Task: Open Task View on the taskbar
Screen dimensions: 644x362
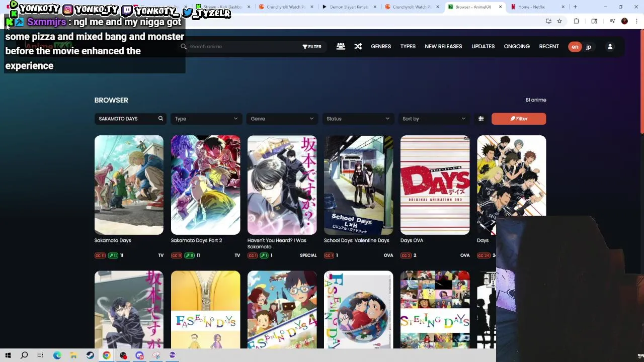Action: pyautogui.click(x=40, y=355)
